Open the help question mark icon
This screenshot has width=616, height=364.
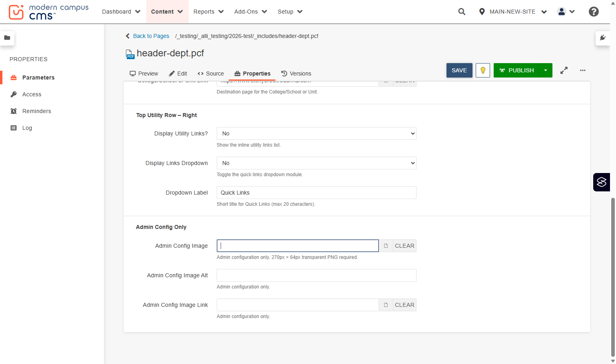pos(594,12)
